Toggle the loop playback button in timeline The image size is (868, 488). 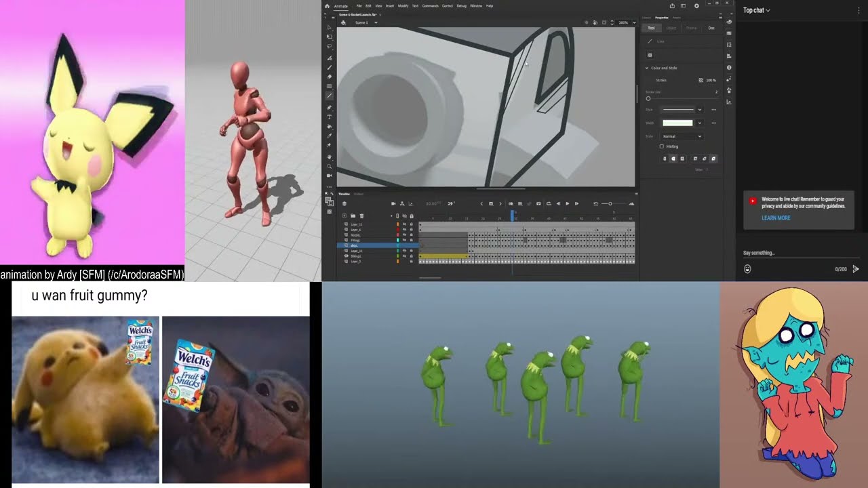pyautogui.click(x=549, y=204)
